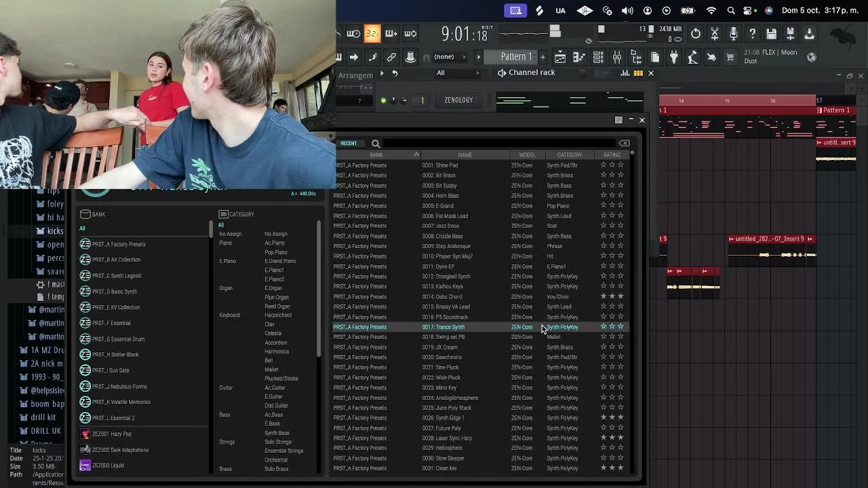Toggle loop recording button
The width and height of the screenshot is (868, 488).
(x=410, y=33)
